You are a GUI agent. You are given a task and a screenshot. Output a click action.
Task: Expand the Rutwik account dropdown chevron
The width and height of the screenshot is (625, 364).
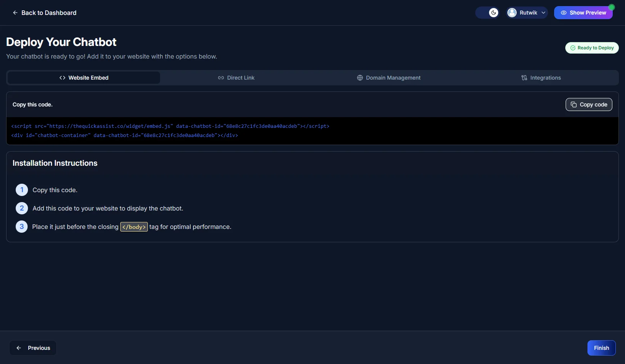click(543, 13)
